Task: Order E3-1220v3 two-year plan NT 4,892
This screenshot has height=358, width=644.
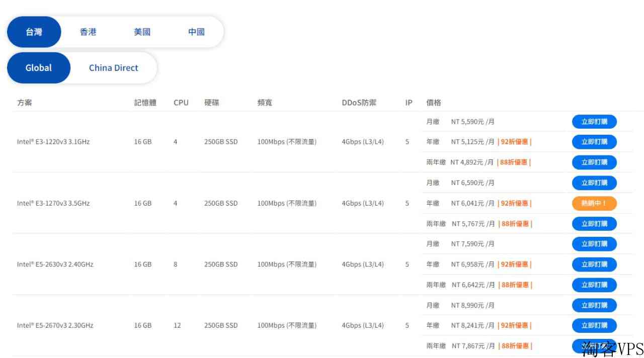Action: coord(594,162)
